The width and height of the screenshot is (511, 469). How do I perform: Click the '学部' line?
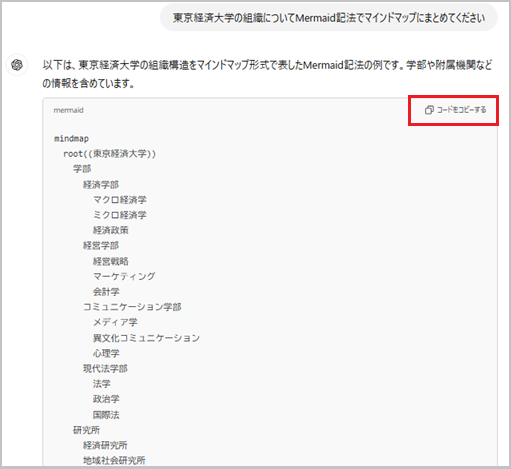tap(82, 169)
